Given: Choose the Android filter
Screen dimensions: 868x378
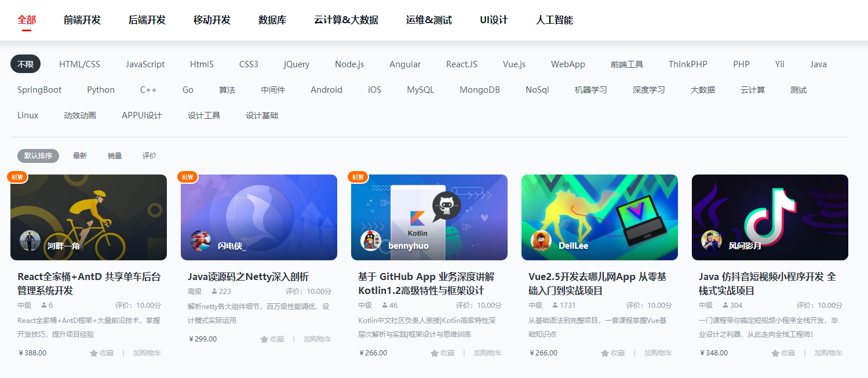Looking at the screenshot, I should (x=326, y=90).
